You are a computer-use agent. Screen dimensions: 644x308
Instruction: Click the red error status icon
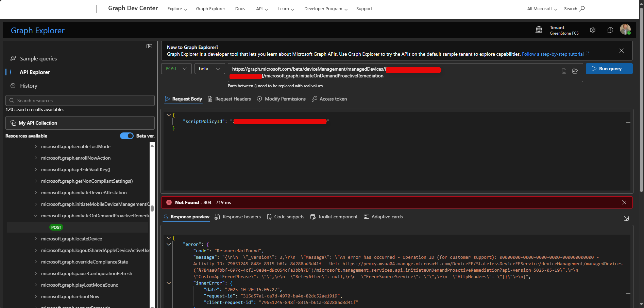tap(169, 202)
